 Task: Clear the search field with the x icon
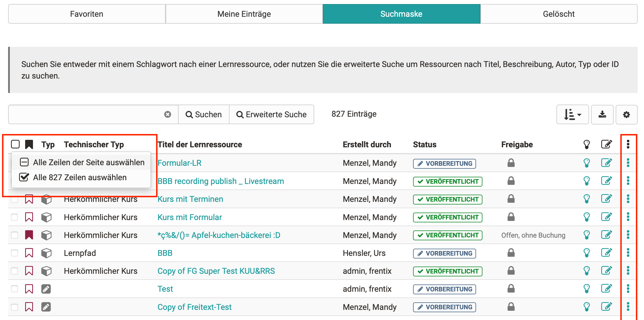168,115
